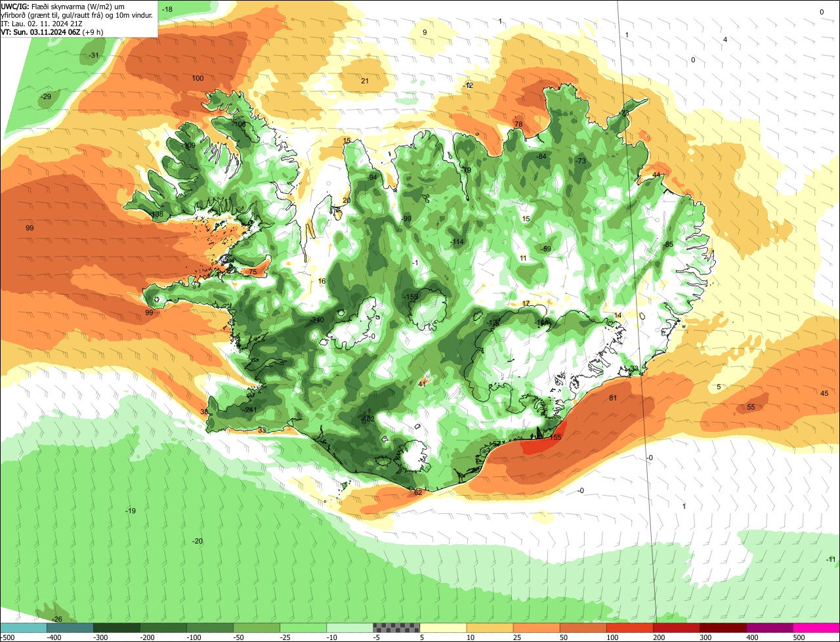Viewport: 840px width, 642px height.
Task: Pick the -100 to -50 green legend swatch
Action: pyautogui.click(x=210, y=628)
